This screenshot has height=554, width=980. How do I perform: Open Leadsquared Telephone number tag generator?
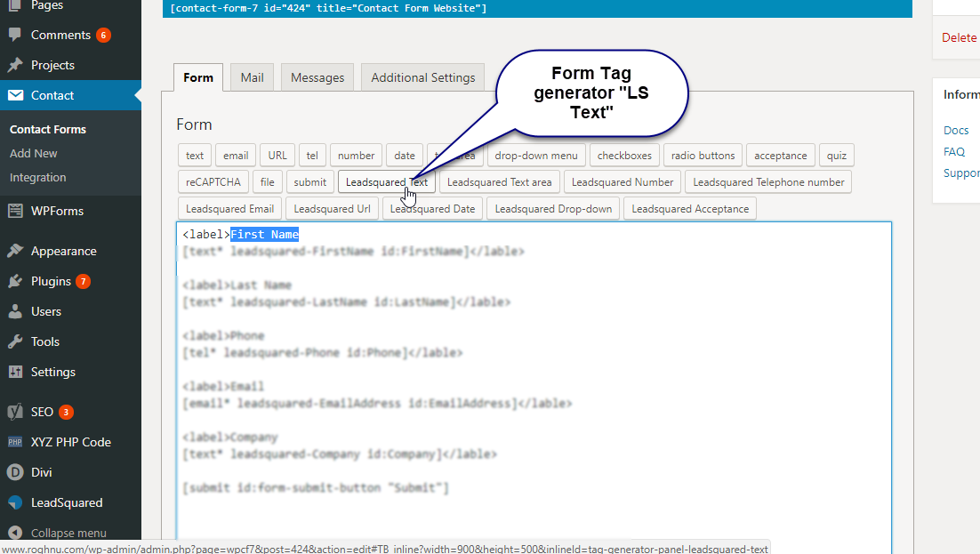click(768, 182)
